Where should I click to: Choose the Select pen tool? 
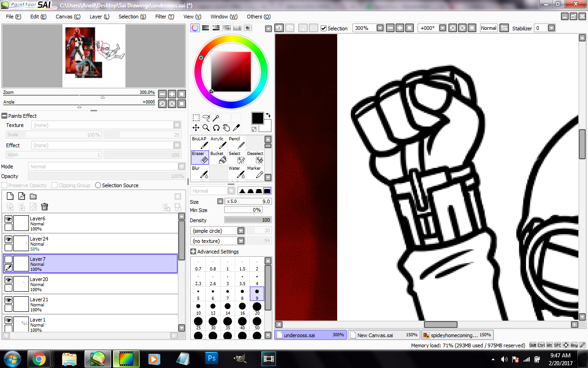pyautogui.click(x=237, y=157)
